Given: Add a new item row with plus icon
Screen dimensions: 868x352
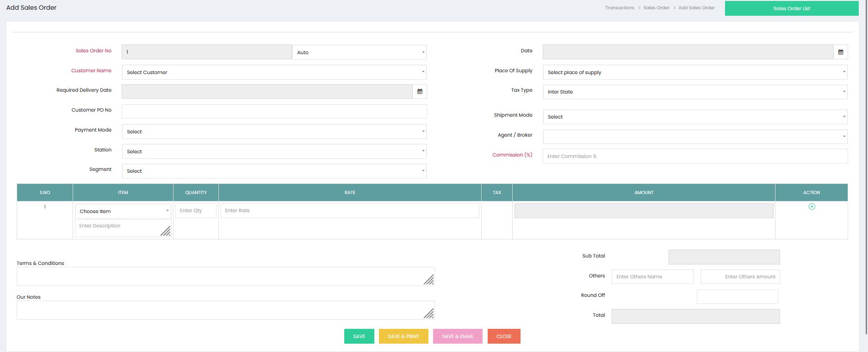Looking at the screenshot, I should 812,207.
